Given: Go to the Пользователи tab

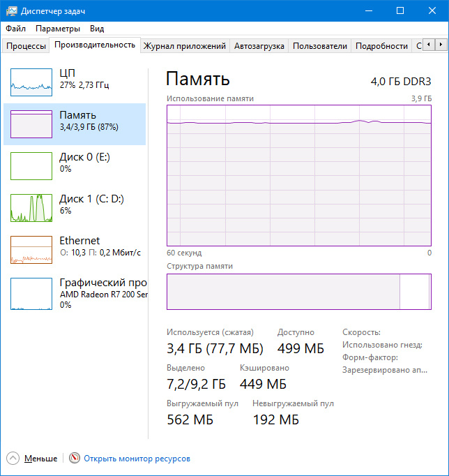Looking at the screenshot, I should [320, 46].
